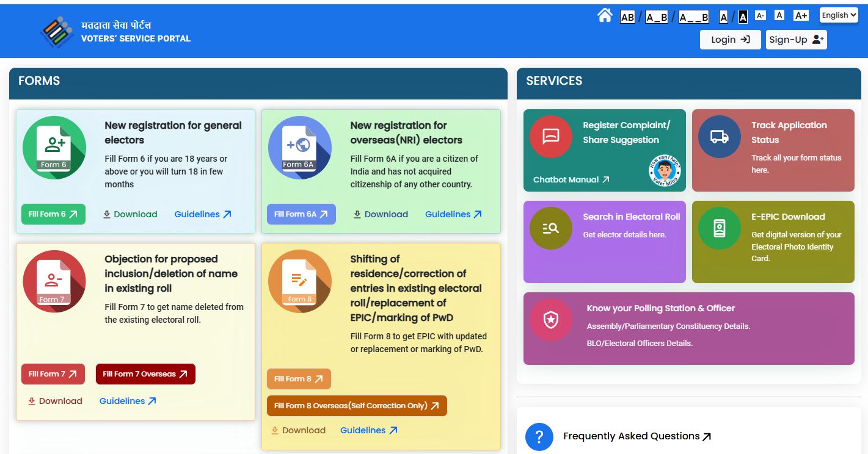868x454 pixels.
Task: Click the Form 6A globe document icon
Action: (x=299, y=148)
